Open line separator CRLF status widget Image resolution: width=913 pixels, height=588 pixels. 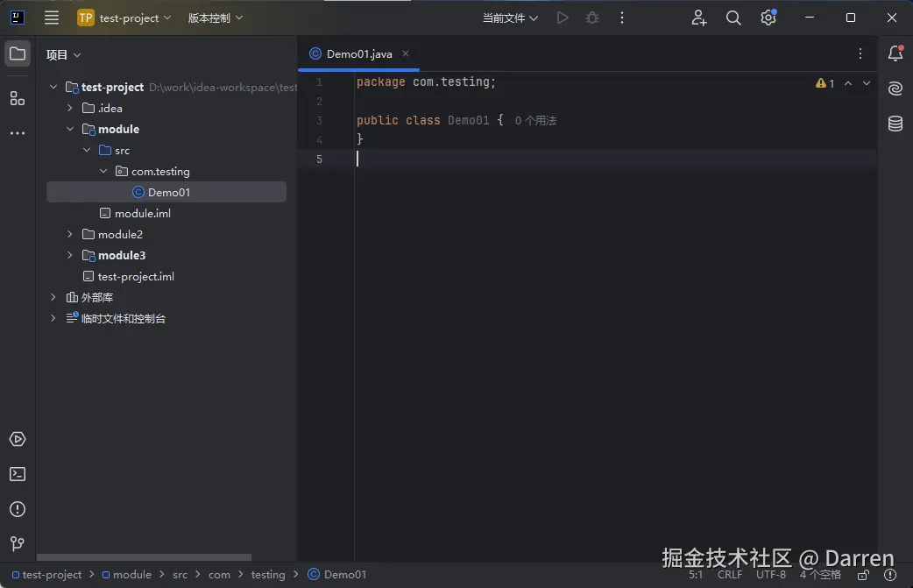730,575
